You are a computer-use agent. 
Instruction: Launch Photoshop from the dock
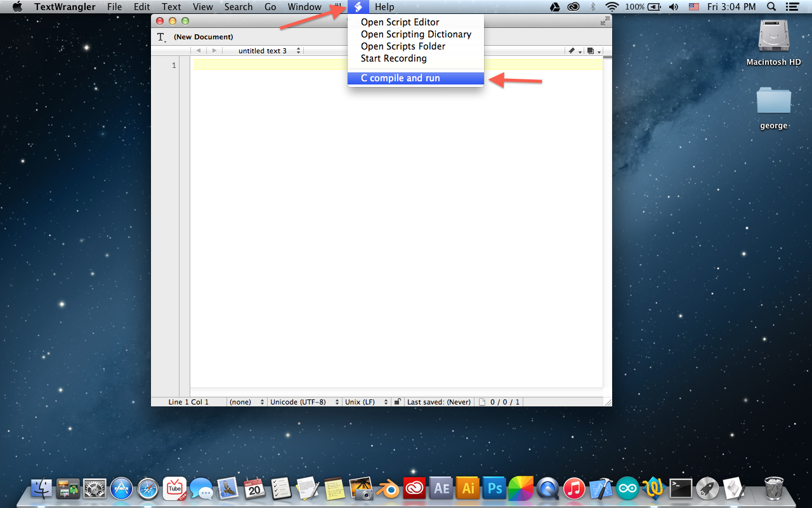494,488
